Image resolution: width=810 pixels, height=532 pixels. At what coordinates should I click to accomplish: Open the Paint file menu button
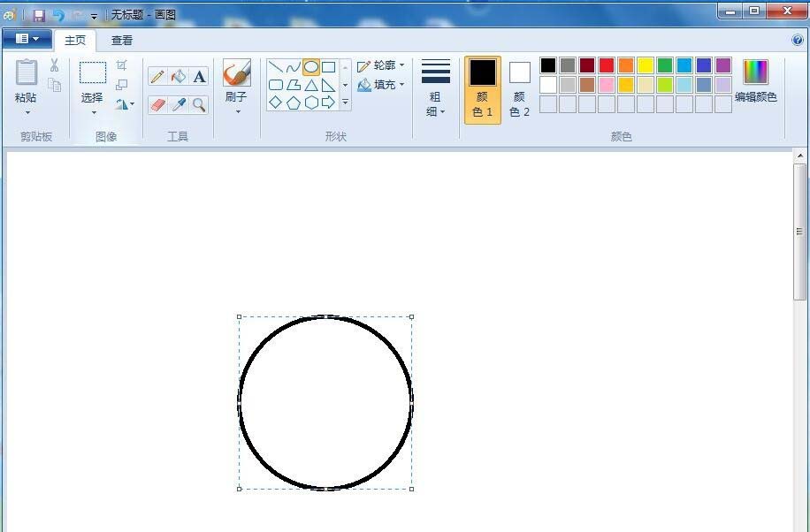click(27, 39)
